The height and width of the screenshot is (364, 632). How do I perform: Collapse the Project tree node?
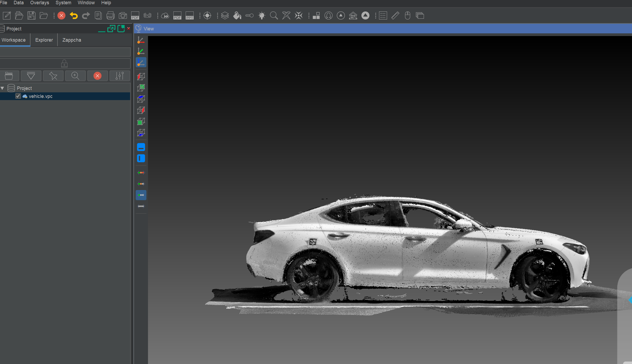[x=2, y=88]
